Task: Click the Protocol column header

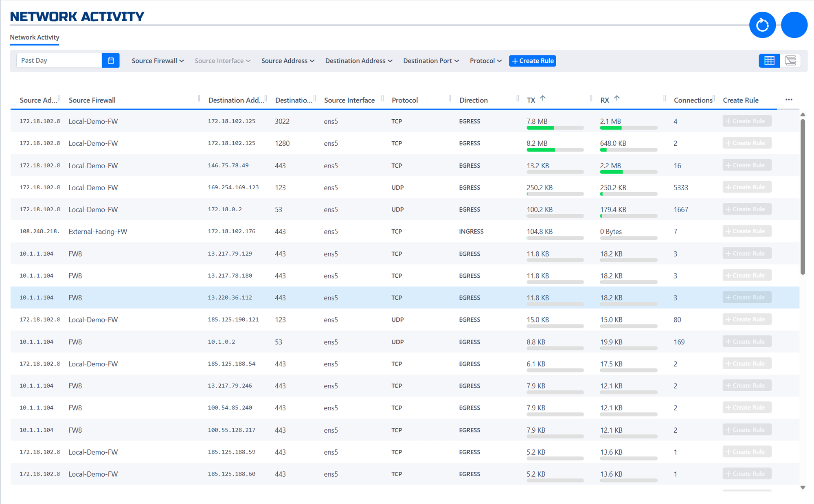Action: coord(405,100)
